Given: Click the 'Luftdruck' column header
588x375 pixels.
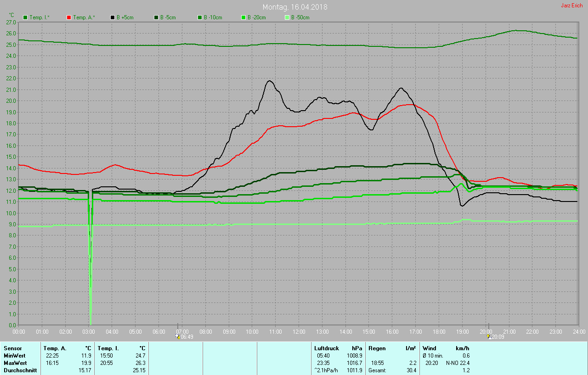Looking at the screenshot, I should (327, 348).
